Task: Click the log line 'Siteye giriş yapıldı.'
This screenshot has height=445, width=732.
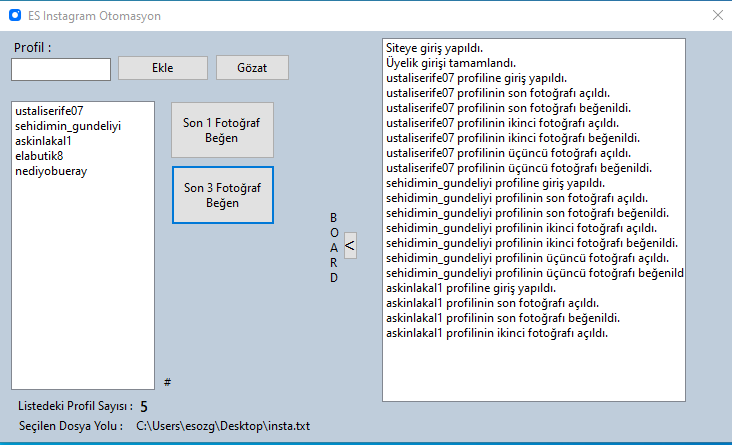Action: pos(434,48)
